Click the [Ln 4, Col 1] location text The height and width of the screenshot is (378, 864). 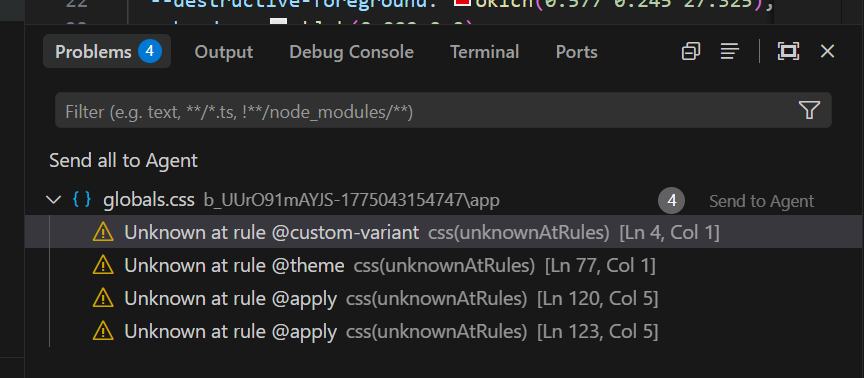pos(669,233)
